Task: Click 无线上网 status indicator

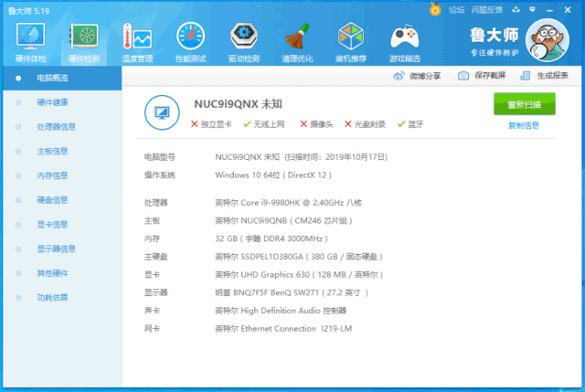Action: click(x=264, y=124)
